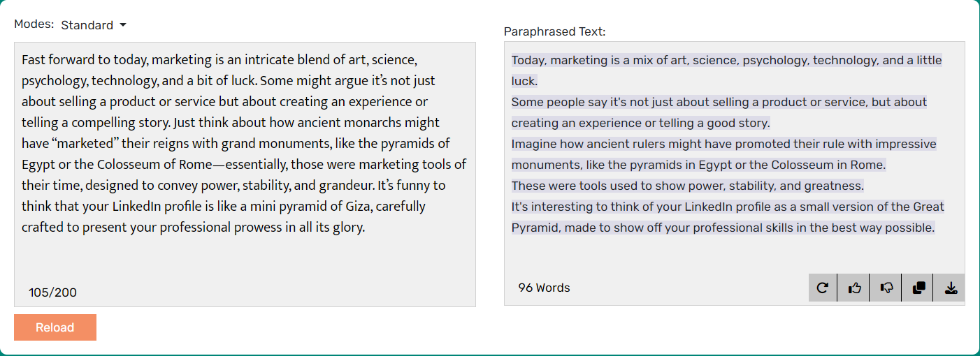Click the Paraphrased Text heading
Viewport: 980px width, 356px height.
pos(554,31)
